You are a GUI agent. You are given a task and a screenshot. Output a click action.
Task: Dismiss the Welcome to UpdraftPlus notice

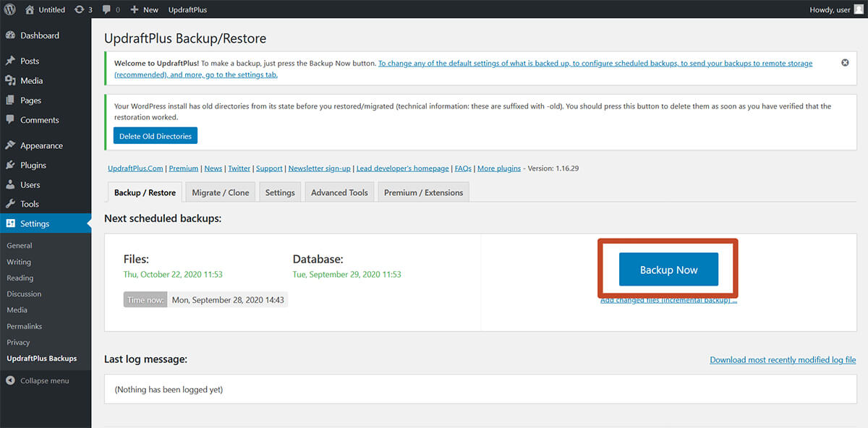[845, 63]
